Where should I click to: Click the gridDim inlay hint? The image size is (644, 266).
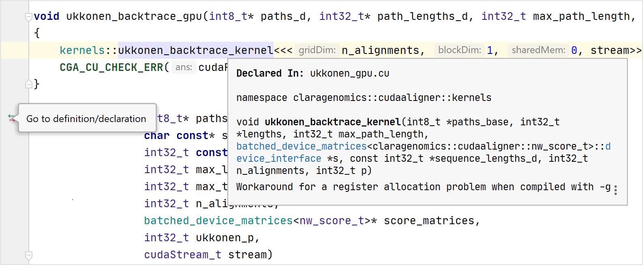point(317,50)
